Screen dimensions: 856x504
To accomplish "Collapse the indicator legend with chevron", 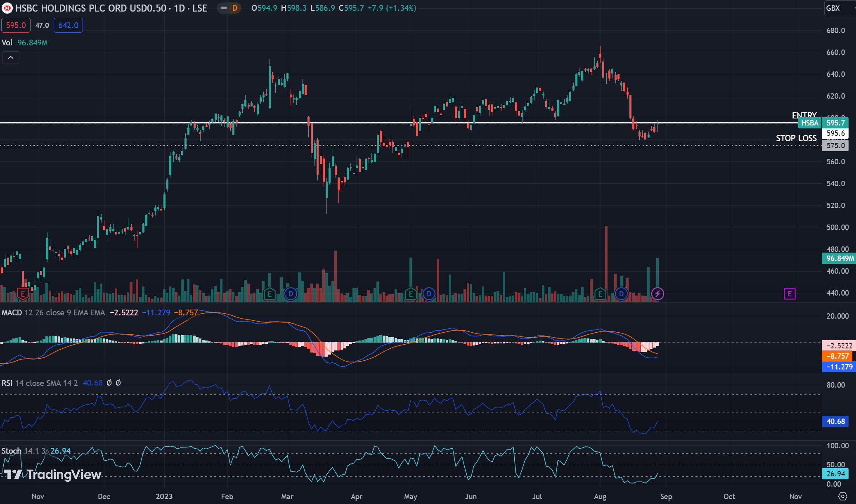I will pyautogui.click(x=11, y=58).
